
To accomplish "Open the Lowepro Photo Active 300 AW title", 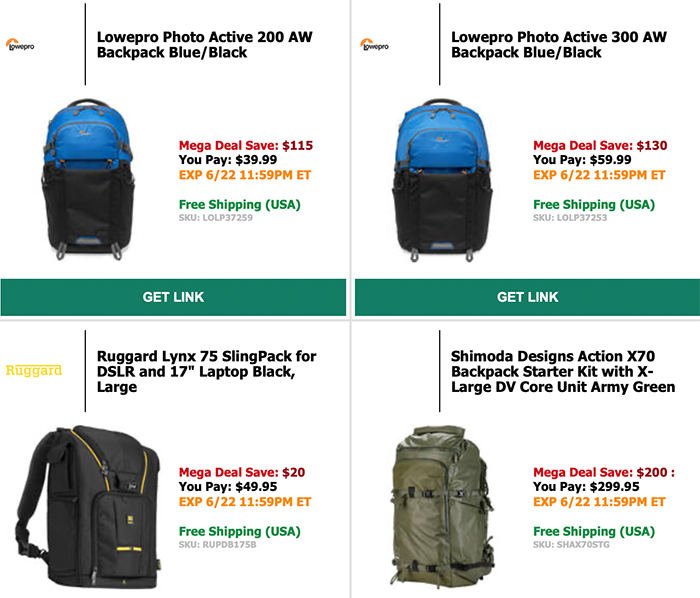I will (559, 45).
